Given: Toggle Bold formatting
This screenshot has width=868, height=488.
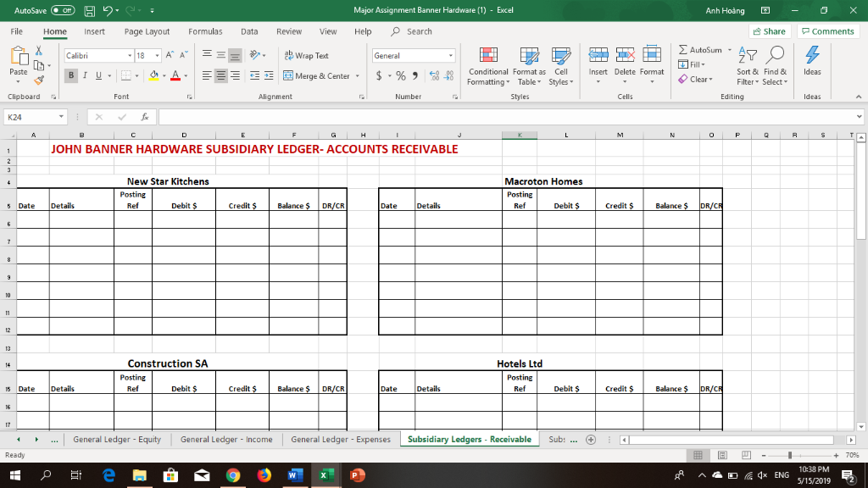Looking at the screenshot, I should [71, 75].
